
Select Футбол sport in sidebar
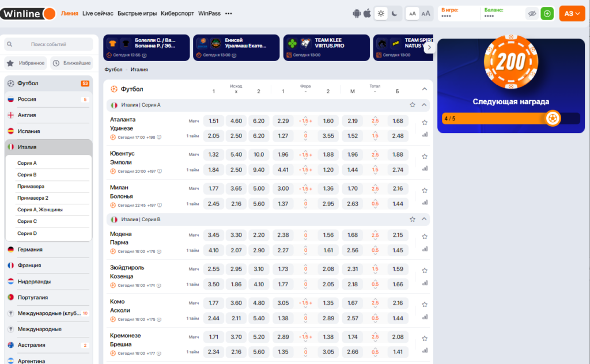pos(48,83)
